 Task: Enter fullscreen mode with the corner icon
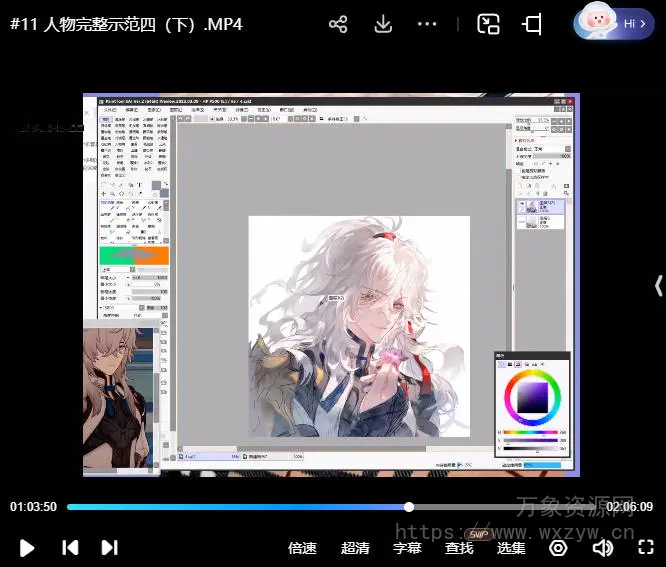[x=645, y=548]
